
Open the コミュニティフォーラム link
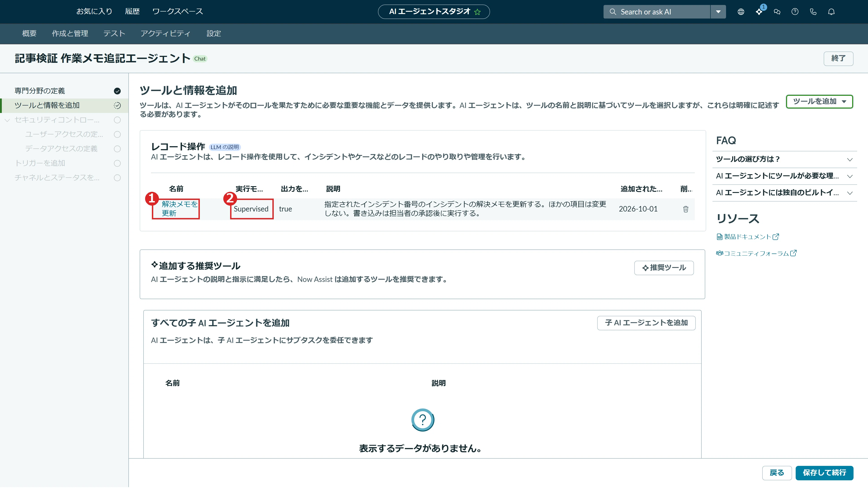tap(756, 253)
